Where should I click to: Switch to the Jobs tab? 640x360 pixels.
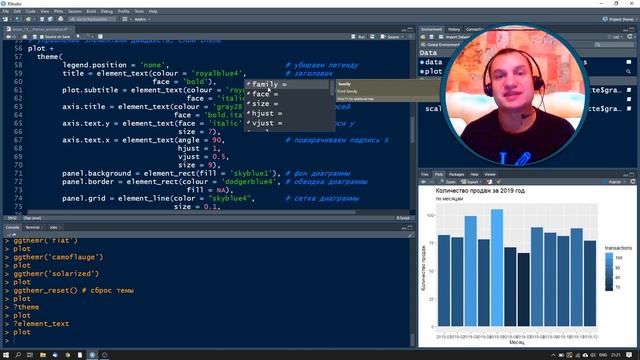(x=54, y=227)
